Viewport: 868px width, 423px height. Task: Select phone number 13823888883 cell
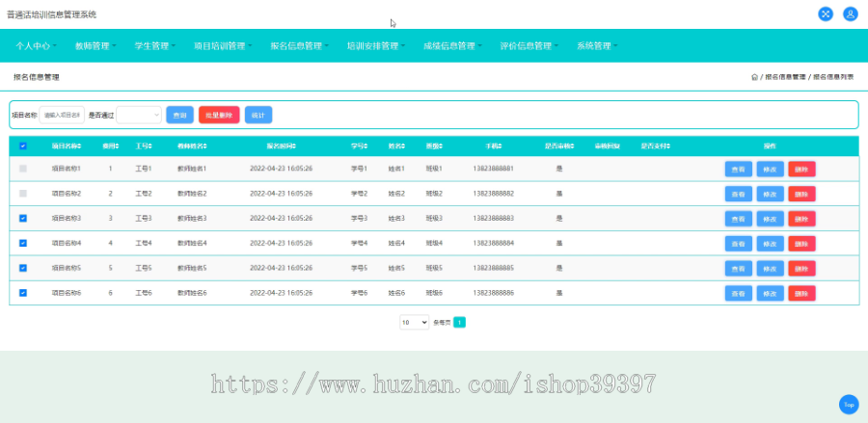493,219
